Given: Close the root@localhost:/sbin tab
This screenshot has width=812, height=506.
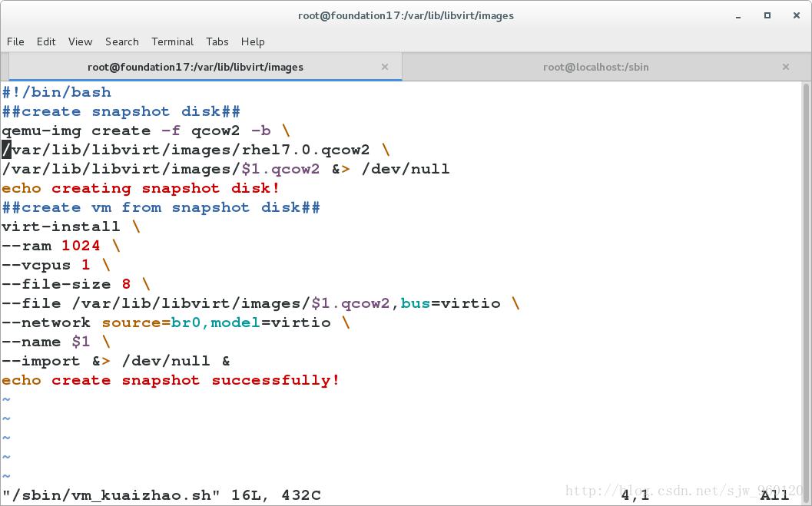Looking at the screenshot, I should pos(785,67).
